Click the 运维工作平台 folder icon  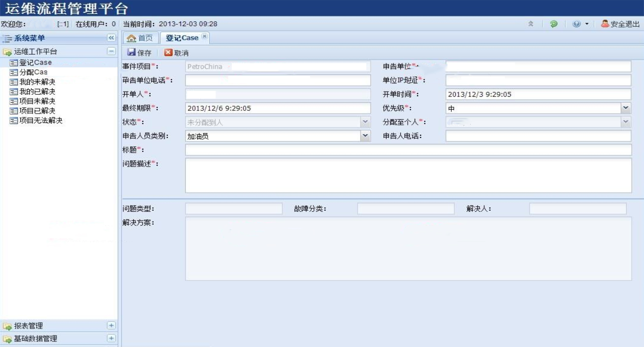pyautogui.click(x=7, y=52)
